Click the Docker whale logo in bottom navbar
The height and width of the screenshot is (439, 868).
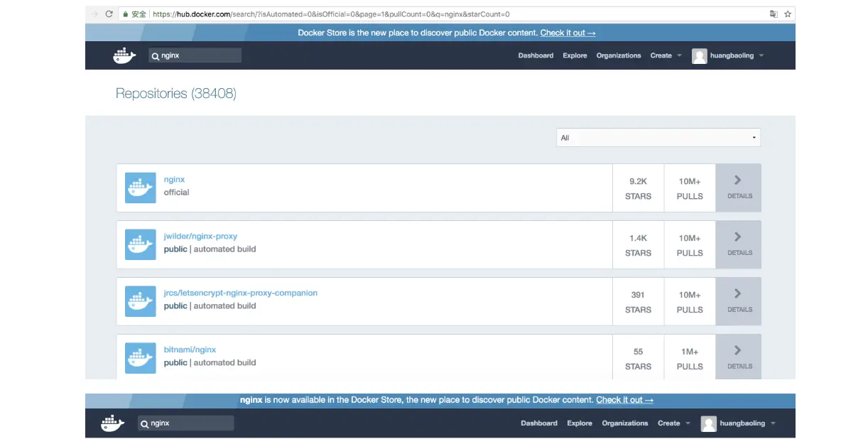tap(113, 423)
